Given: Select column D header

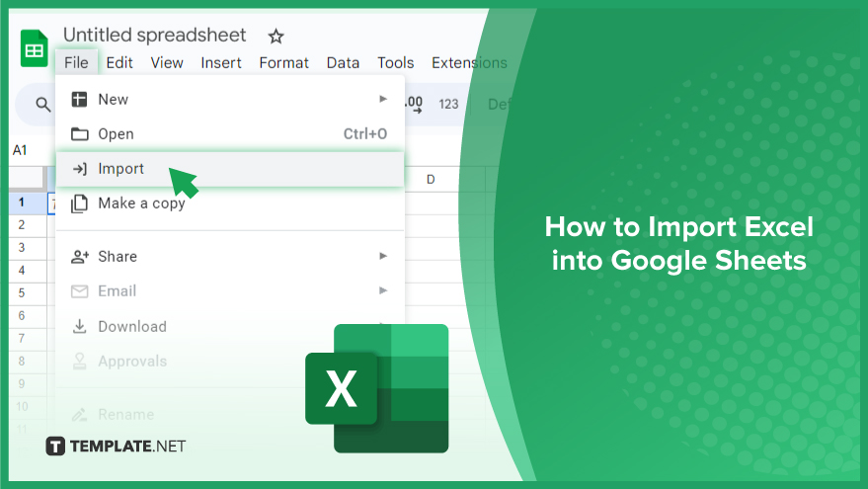Looking at the screenshot, I should click(x=431, y=180).
